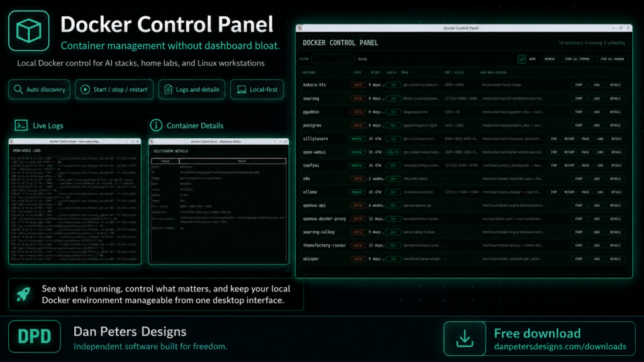Toggle the AUTO refresh checkbox
Screen dimensions: 644x362
pyautogui.click(x=521, y=59)
